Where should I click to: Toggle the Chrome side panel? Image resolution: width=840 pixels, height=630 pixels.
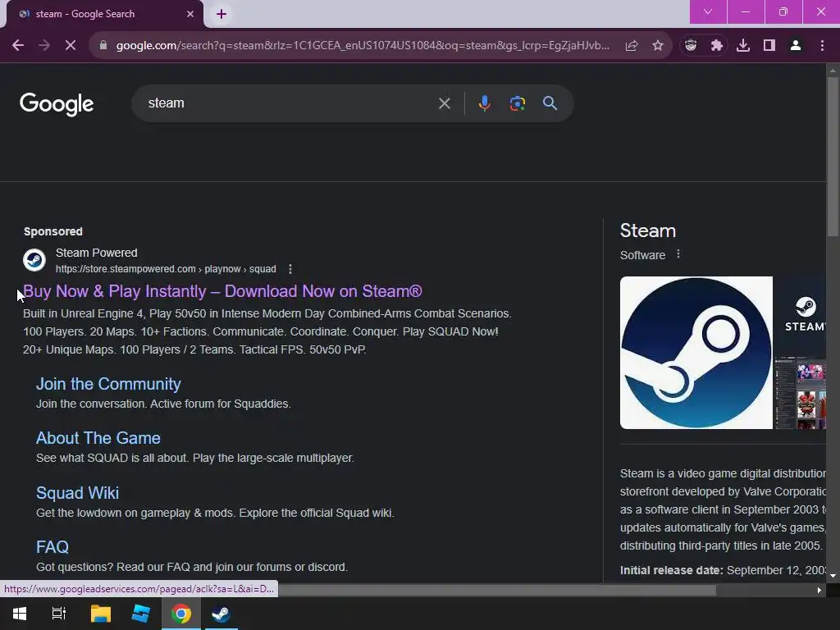point(769,46)
